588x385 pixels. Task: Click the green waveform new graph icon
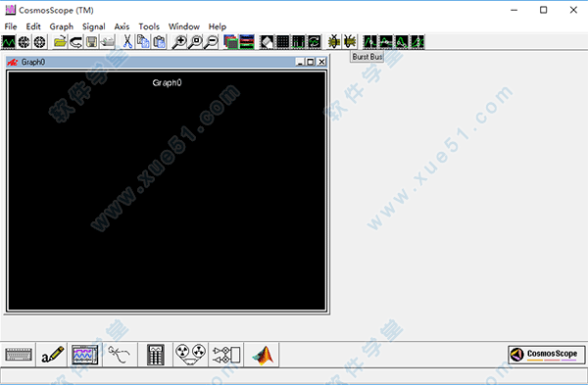[8, 41]
